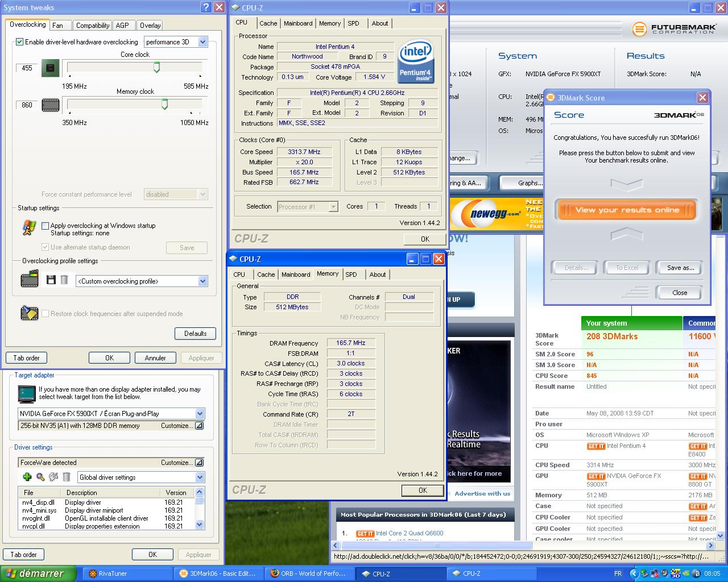Click Annuler button in System tweaks
728x582 pixels.
[x=155, y=358]
